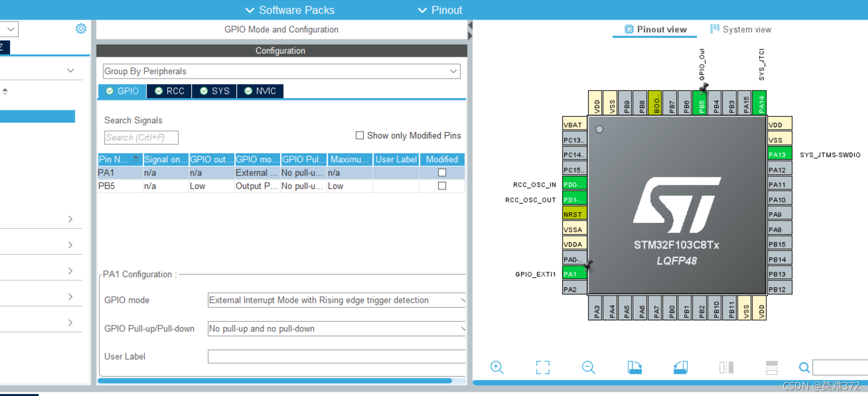Viewport: 868px width, 396px height.
Task: Click the split view icon in bottom toolbar
Action: point(726,367)
